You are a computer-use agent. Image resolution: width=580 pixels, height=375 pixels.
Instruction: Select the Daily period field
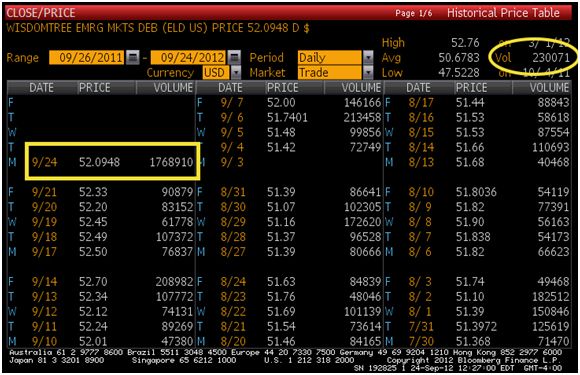click(x=330, y=57)
